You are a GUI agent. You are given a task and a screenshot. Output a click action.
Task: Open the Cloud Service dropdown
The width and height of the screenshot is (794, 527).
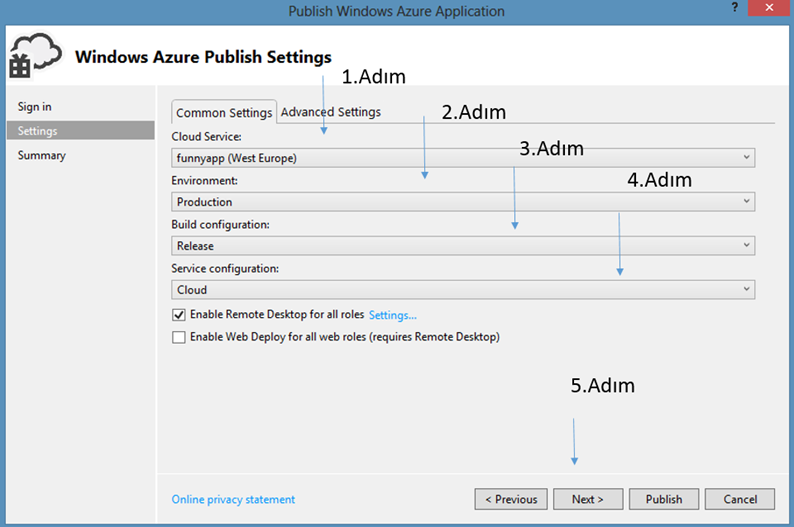[463, 158]
